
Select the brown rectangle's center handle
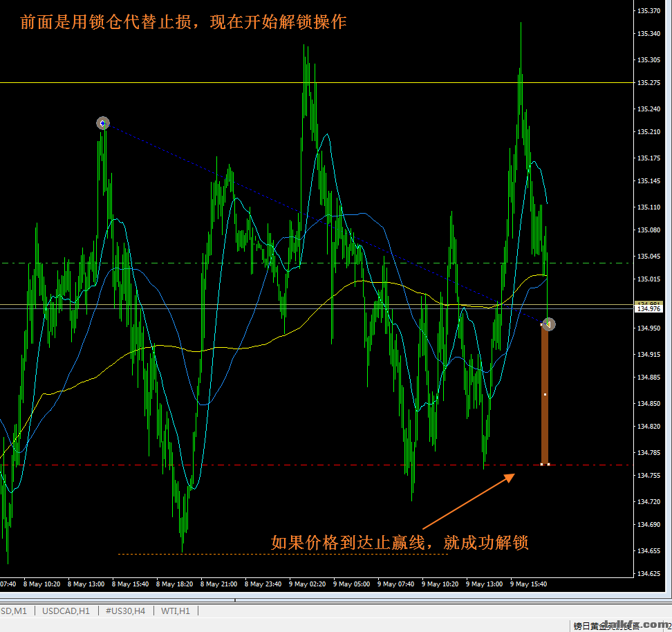click(x=545, y=394)
